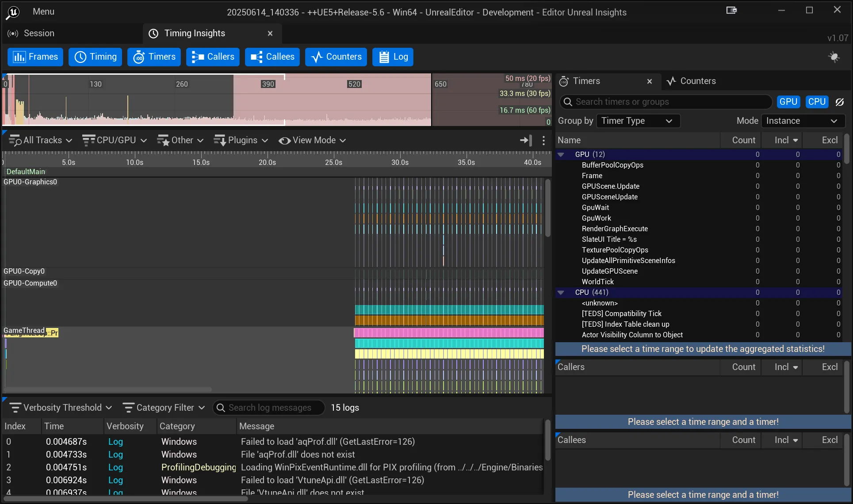The height and width of the screenshot is (504, 853).
Task: Sort log by Category column header
Action: point(196,427)
